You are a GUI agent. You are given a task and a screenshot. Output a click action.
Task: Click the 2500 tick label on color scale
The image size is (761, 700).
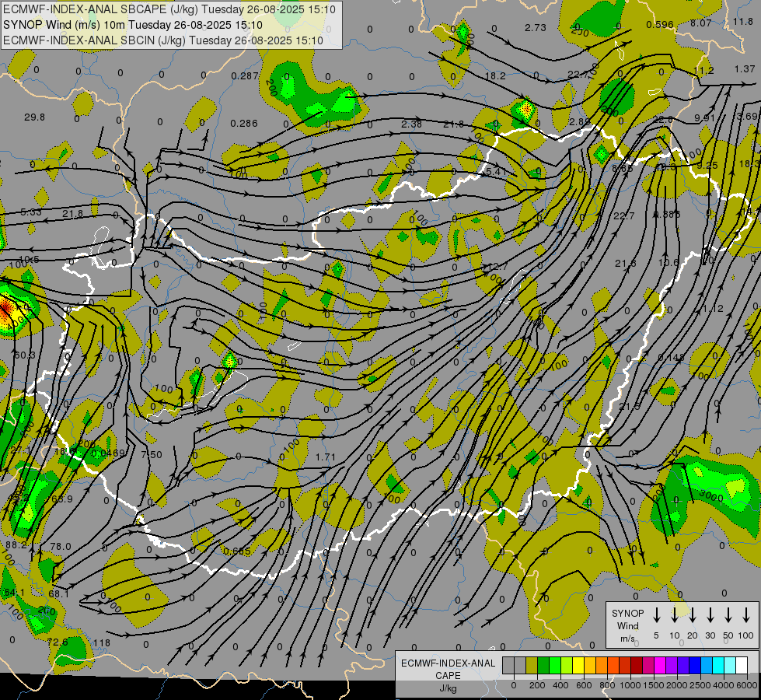pyautogui.click(x=700, y=685)
